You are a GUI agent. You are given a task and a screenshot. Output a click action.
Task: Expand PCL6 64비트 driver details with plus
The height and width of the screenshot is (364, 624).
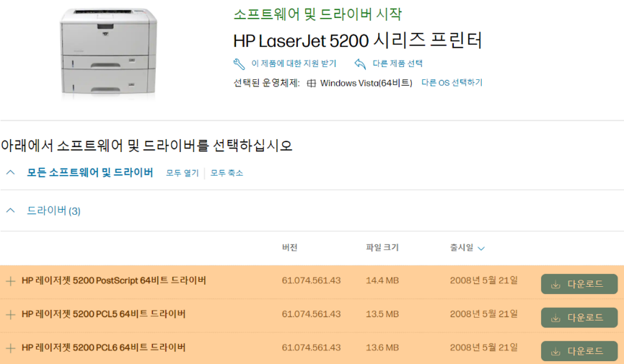click(10, 347)
